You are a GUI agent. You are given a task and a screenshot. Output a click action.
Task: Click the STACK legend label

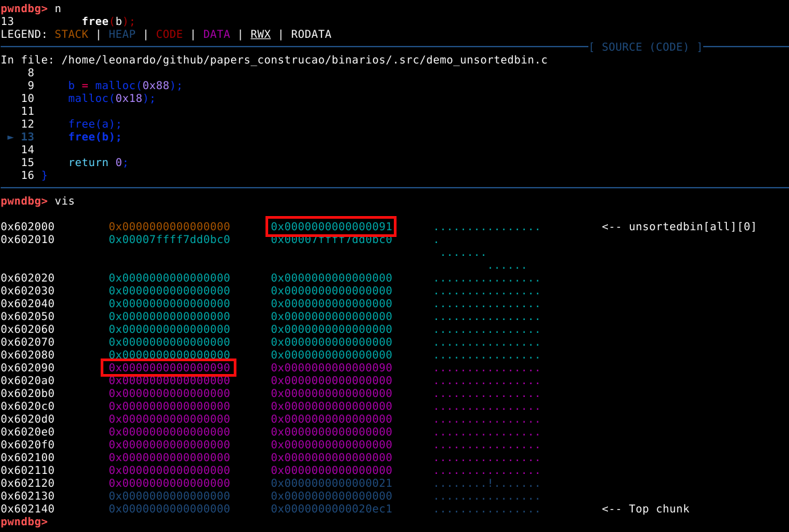point(71,34)
